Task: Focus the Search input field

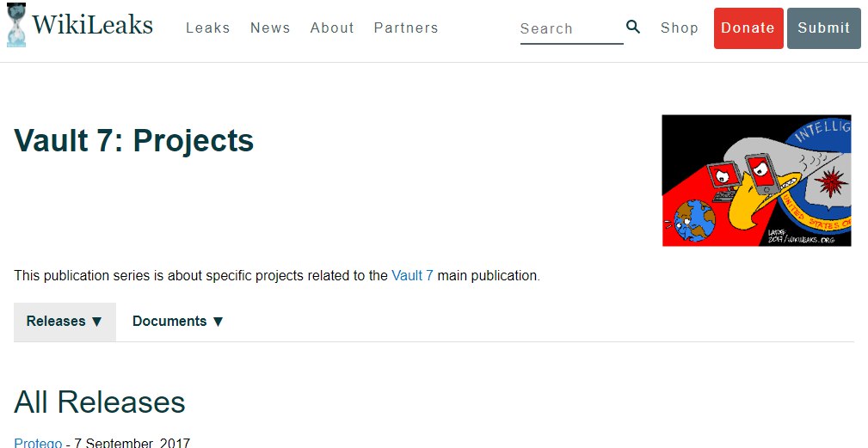Action: pyautogui.click(x=570, y=28)
